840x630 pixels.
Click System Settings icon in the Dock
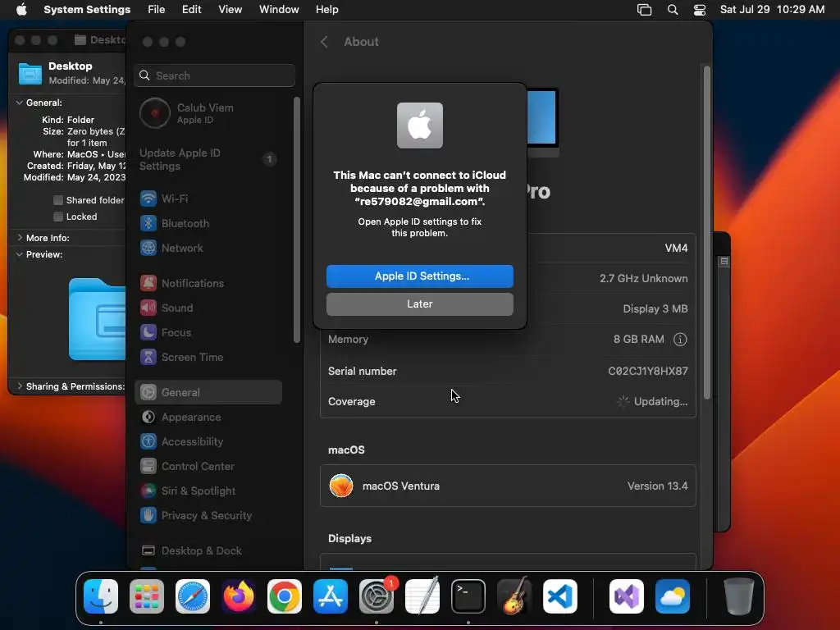376,596
